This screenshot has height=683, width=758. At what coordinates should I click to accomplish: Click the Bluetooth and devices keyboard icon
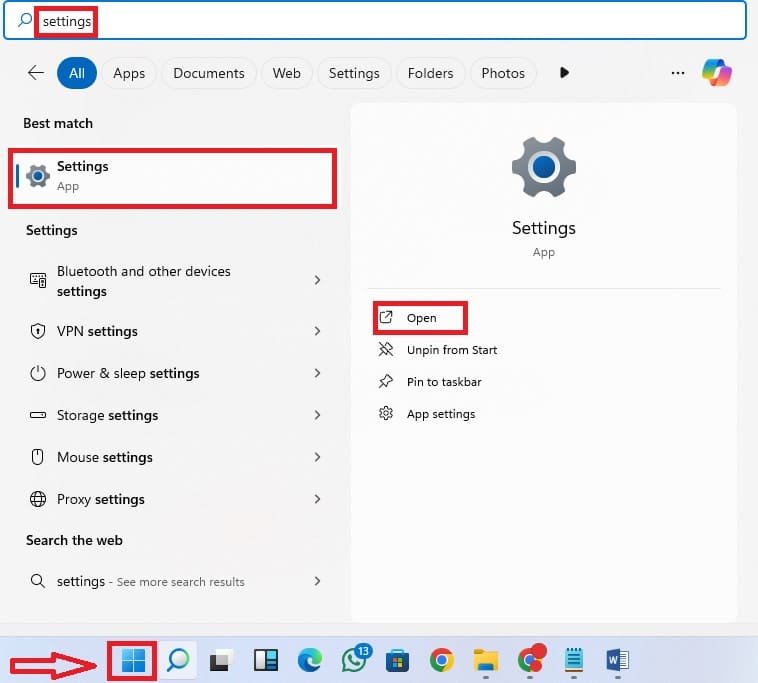[38, 280]
